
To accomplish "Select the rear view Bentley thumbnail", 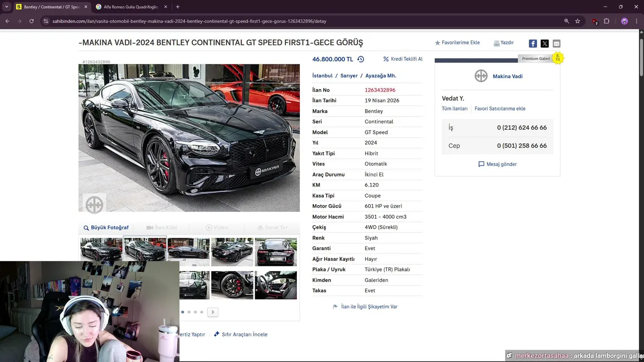I will 276,252.
